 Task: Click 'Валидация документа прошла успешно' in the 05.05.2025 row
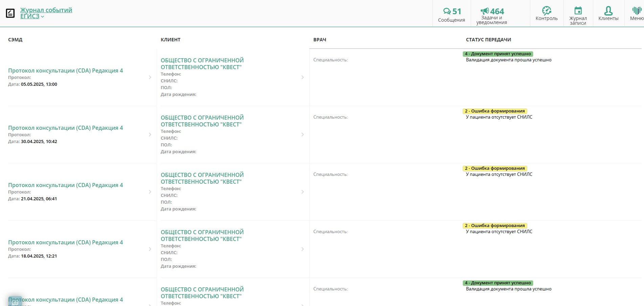pos(509,60)
